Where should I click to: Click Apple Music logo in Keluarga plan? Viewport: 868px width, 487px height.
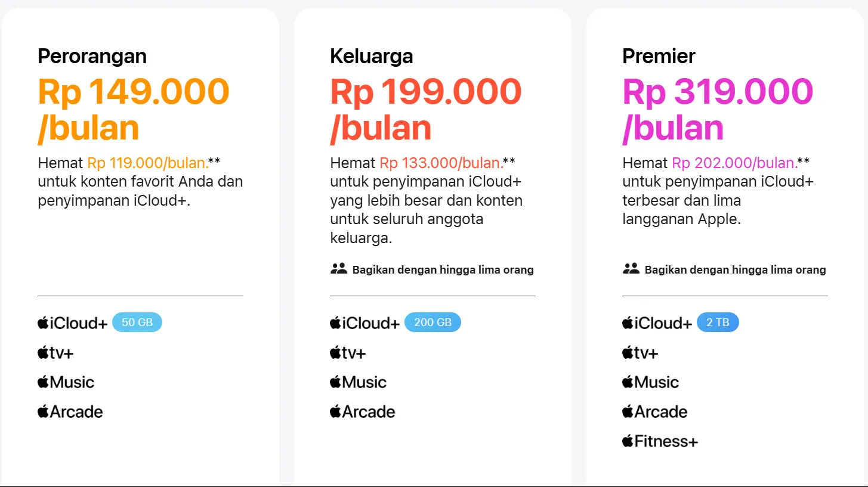tap(358, 382)
